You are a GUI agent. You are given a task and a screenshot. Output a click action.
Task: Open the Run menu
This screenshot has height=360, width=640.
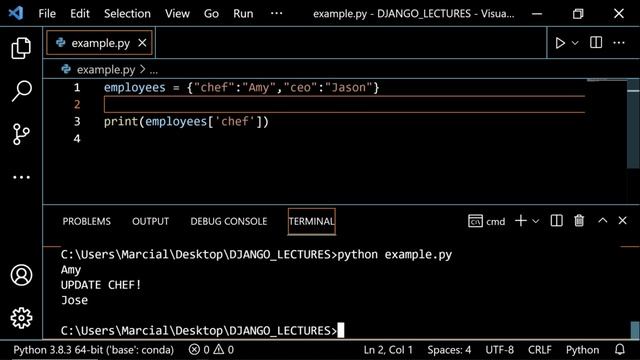(243, 13)
